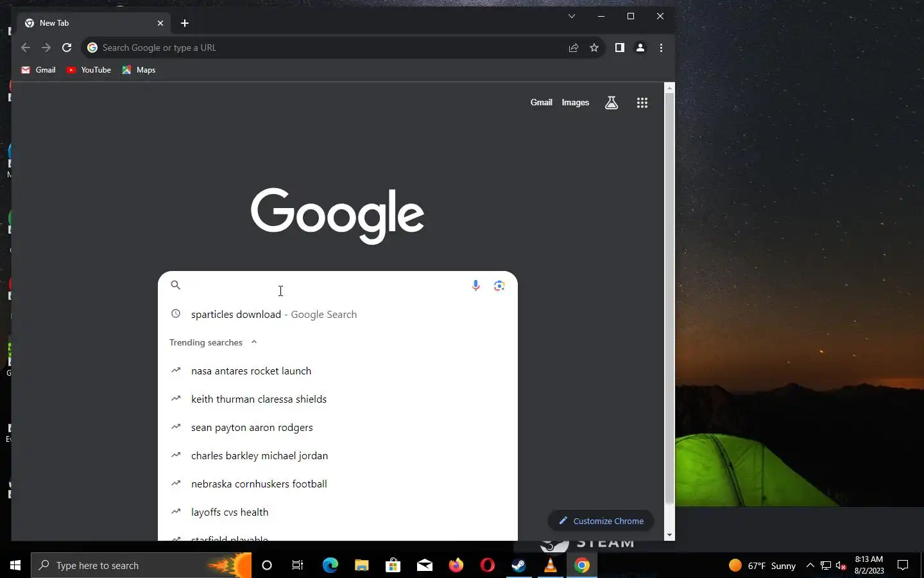Click the taskbar search box
Viewport: 924px width, 578px height.
click(141, 565)
